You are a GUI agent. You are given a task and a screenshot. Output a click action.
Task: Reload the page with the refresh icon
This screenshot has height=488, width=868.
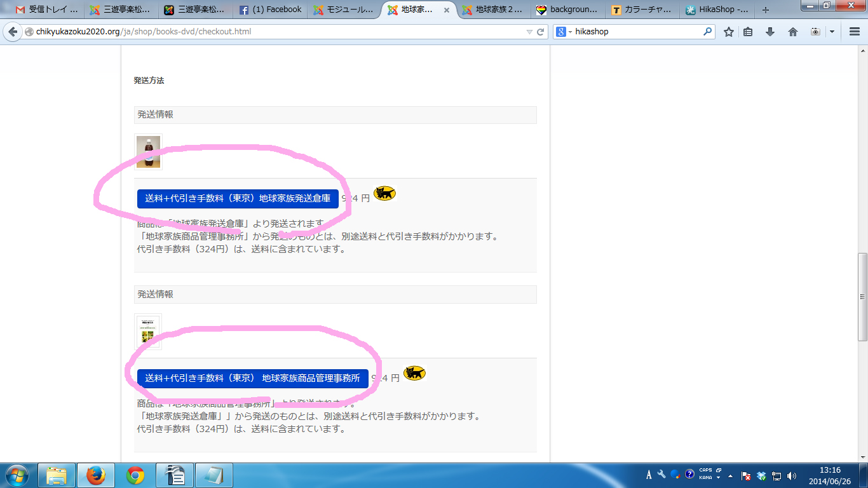click(541, 32)
